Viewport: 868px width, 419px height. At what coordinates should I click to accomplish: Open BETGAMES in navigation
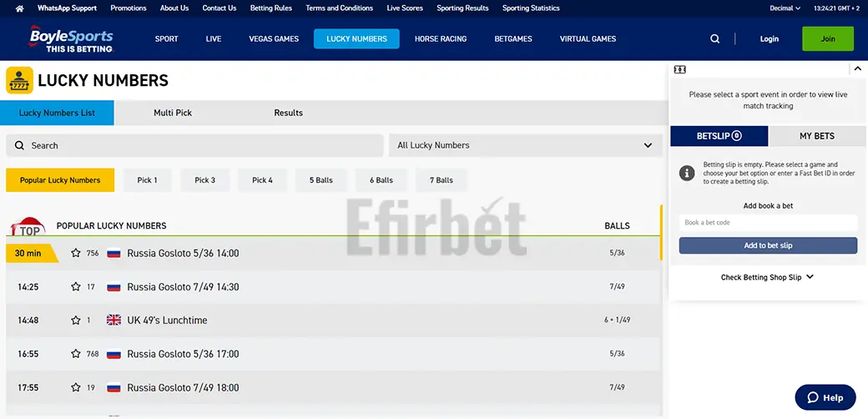click(x=513, y=38)
